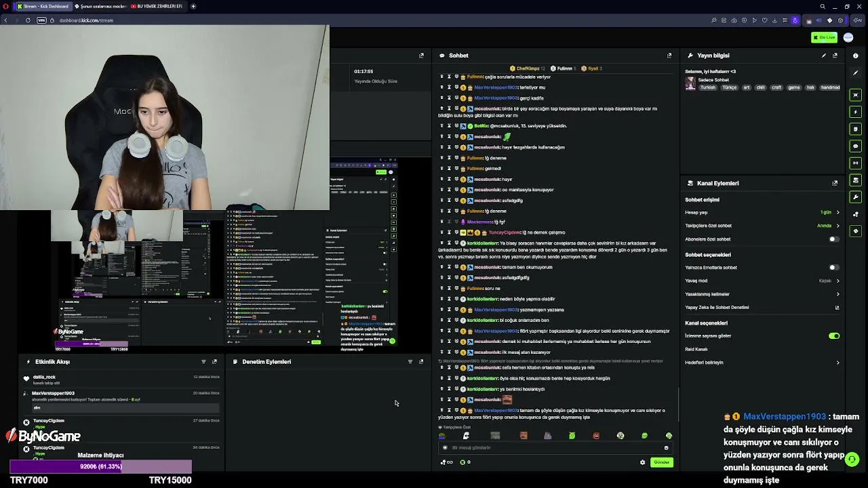The width and height of the screenshot is (868, 488).
Task: Open the Opera menu logo
Action: (x=5, y=6)
